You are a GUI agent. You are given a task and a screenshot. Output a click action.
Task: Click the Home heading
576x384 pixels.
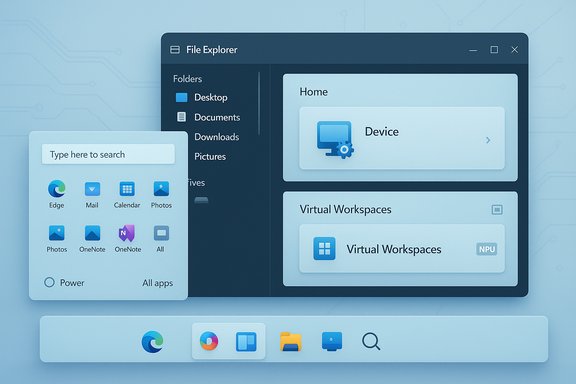tap(313, 92)
